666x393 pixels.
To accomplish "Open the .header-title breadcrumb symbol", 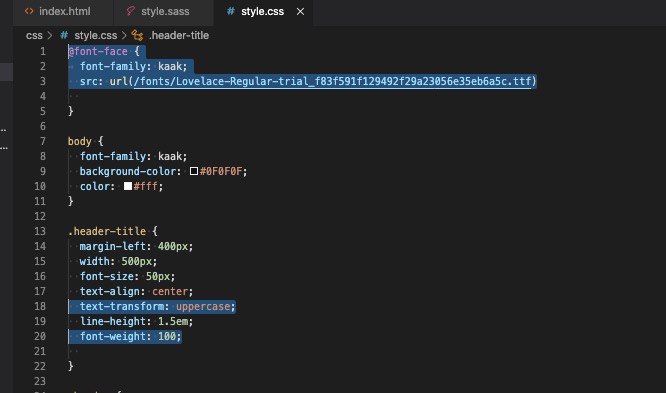I will 179,36.
